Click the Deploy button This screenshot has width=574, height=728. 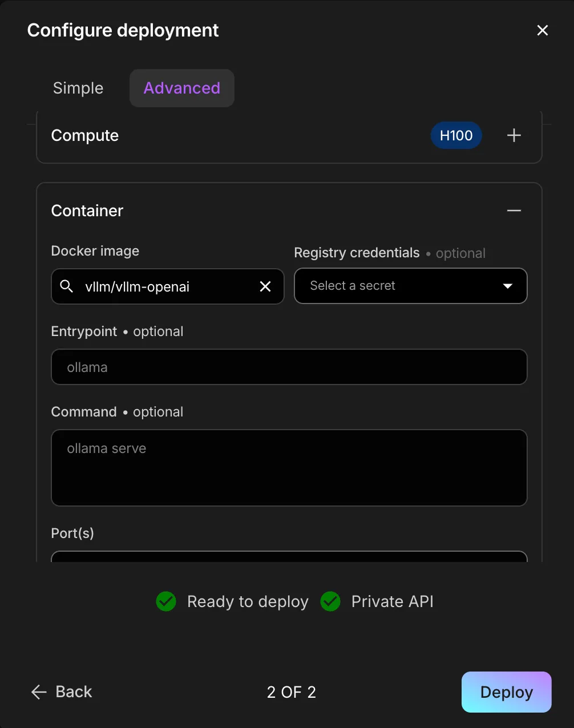tap(507, 692)
